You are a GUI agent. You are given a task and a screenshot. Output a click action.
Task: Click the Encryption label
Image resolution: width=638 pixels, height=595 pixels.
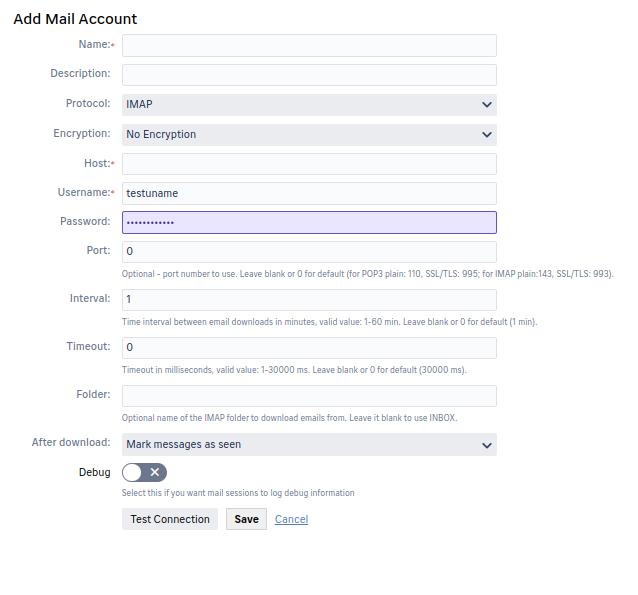[82, 133]
